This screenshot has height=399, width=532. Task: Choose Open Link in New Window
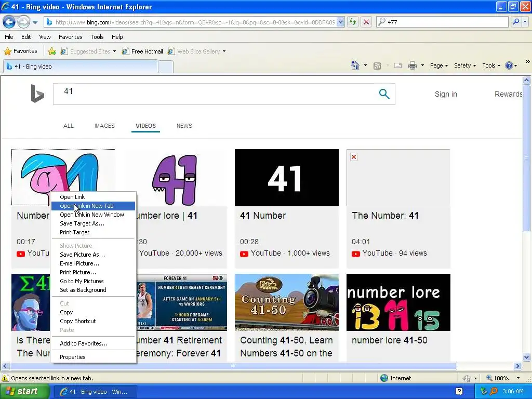click(93, 215)
